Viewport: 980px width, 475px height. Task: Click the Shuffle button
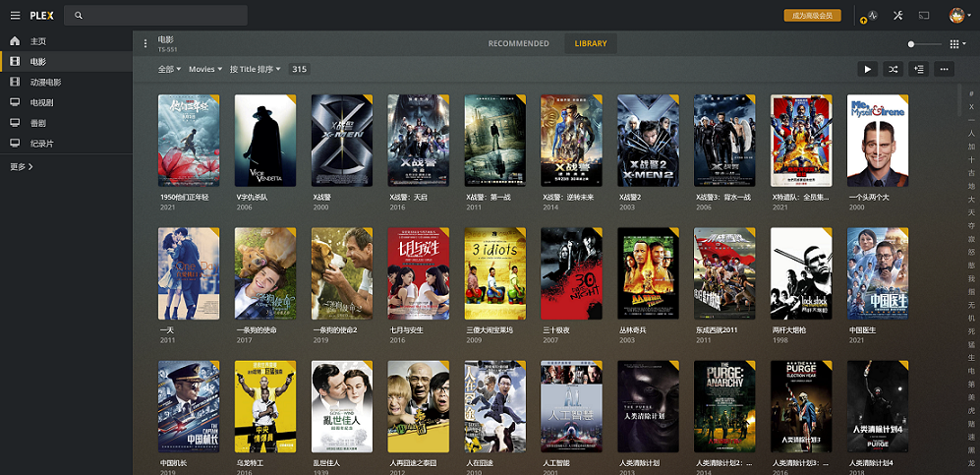point(894,70)
